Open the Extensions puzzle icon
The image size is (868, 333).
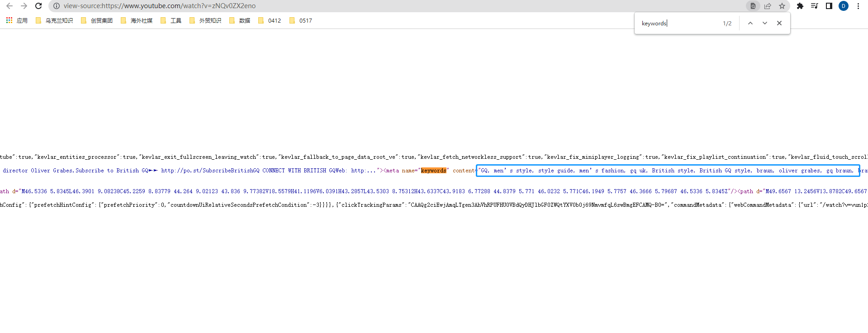click(800, 6)
